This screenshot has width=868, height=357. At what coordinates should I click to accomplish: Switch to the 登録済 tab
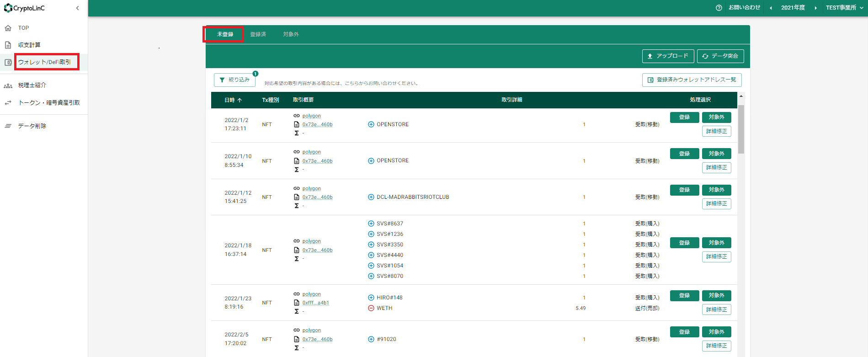coord(258,34)
